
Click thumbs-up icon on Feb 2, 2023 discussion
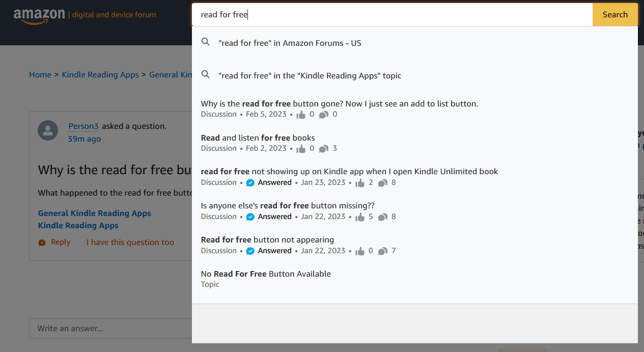click(301, 149)
